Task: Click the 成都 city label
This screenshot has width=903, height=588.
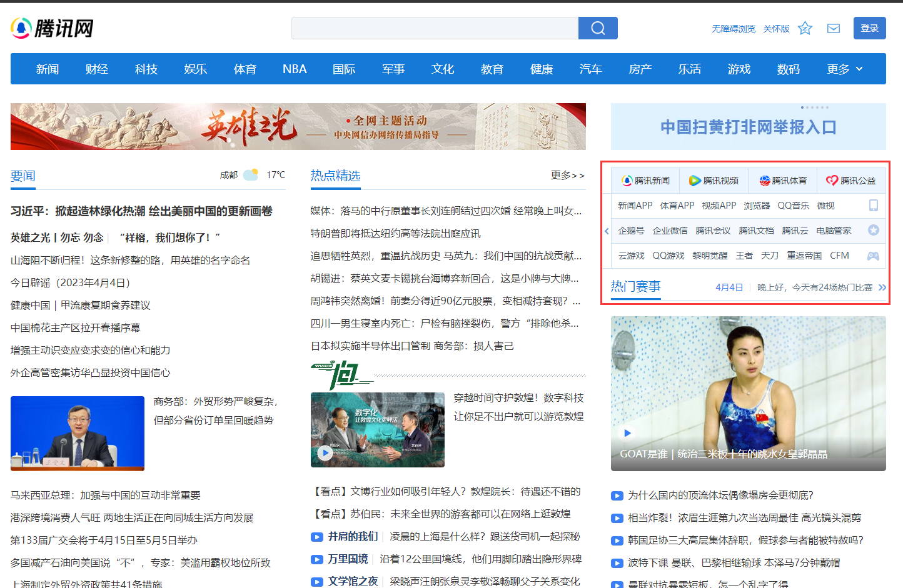Action: [x=229, y=175]
